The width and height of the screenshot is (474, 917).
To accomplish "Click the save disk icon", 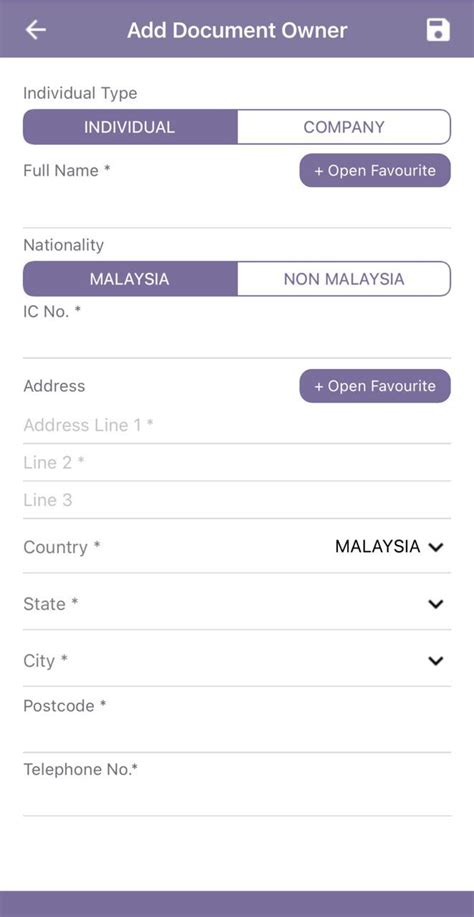I will [x=438, y=30].
